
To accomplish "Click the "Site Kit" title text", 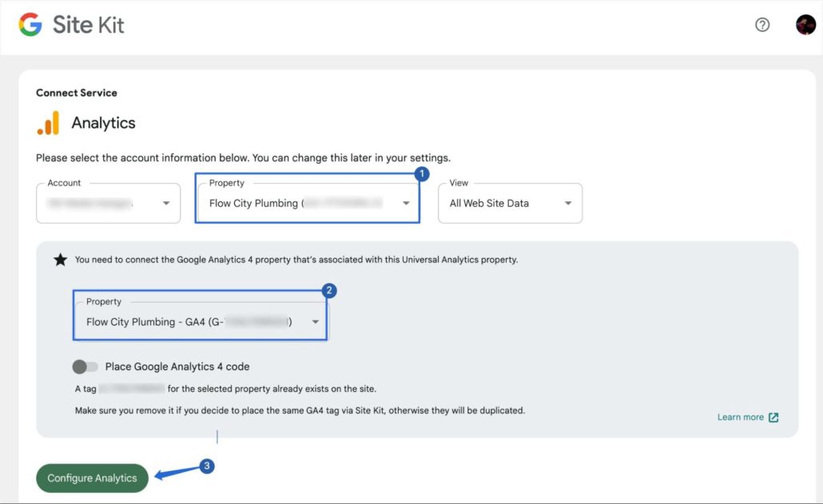I will click(88, 25).
